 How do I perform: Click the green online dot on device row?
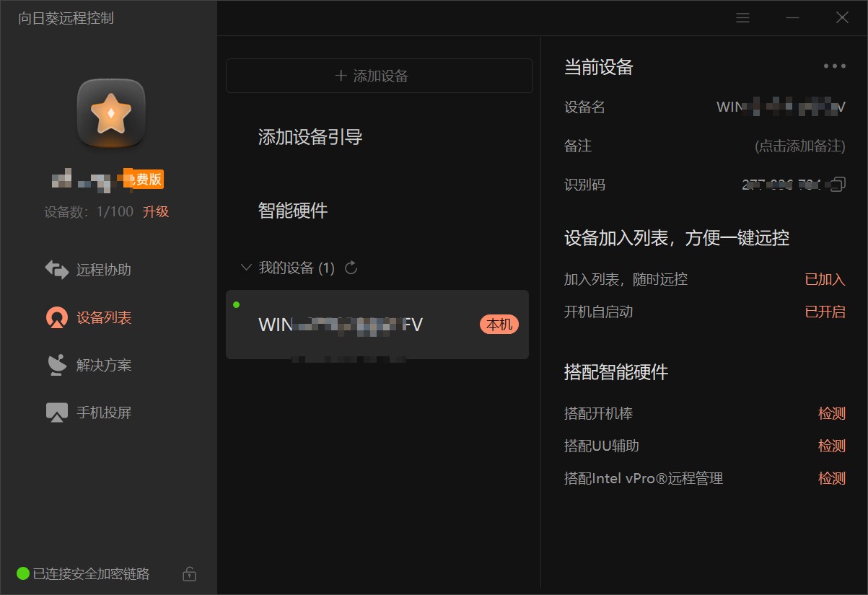[x=237, y=304]
